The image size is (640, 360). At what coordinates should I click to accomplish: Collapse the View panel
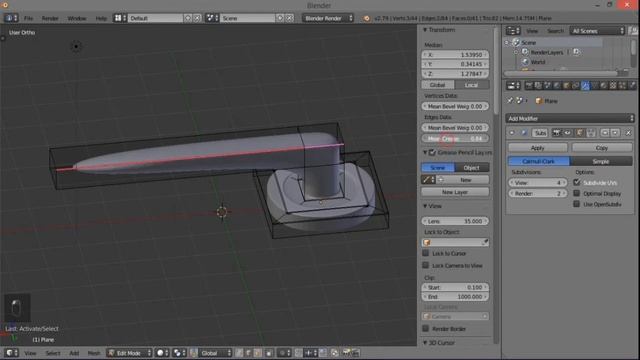[425, 206]
